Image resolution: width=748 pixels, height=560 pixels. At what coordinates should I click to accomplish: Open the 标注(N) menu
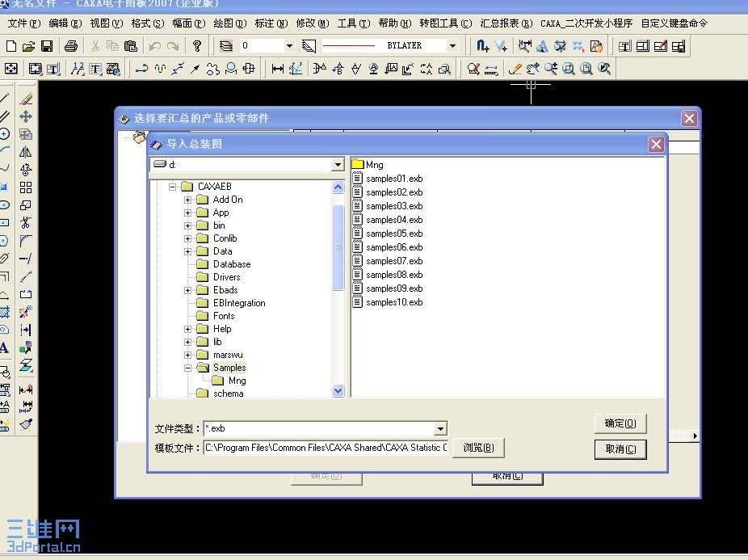[x=271, y=23]
